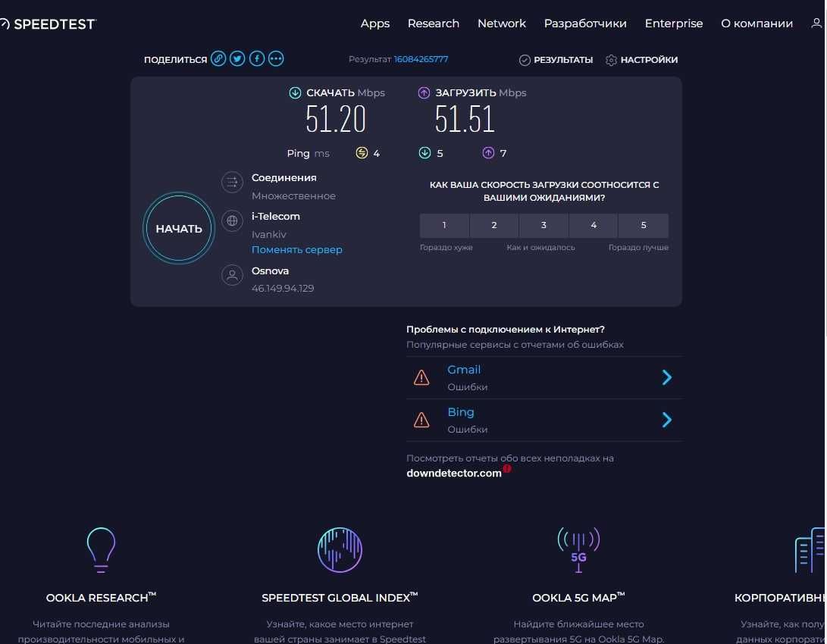This screenshot has height=644, width=827.
Task: Open more sharing options ellipsis icon
Action: 276,58
